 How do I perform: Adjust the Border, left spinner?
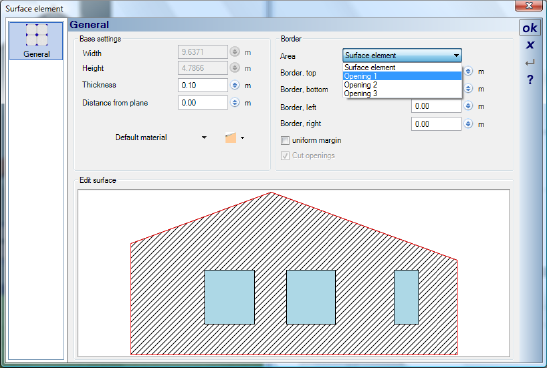pyautogui.click(x=468, y=106)
